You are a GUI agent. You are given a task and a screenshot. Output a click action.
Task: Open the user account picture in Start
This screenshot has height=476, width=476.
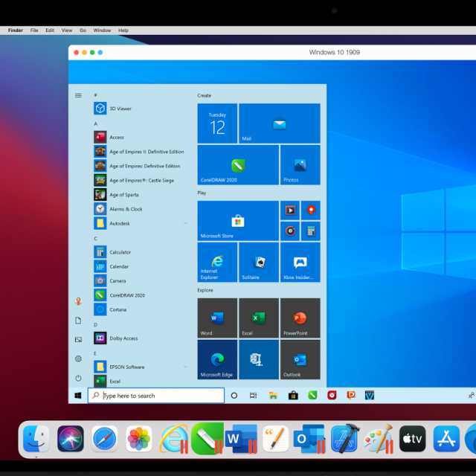78,301
